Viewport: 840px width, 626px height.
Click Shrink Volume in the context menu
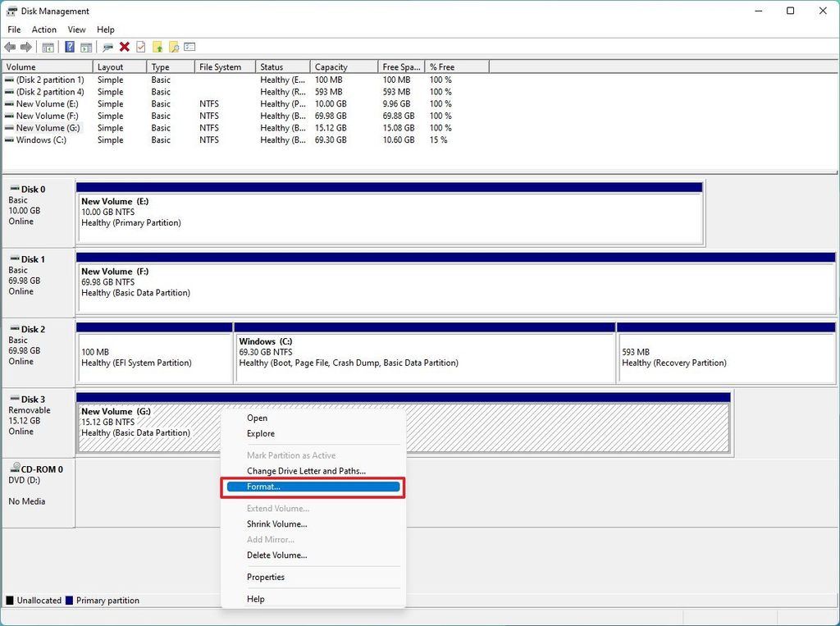(x=277, y=523)
